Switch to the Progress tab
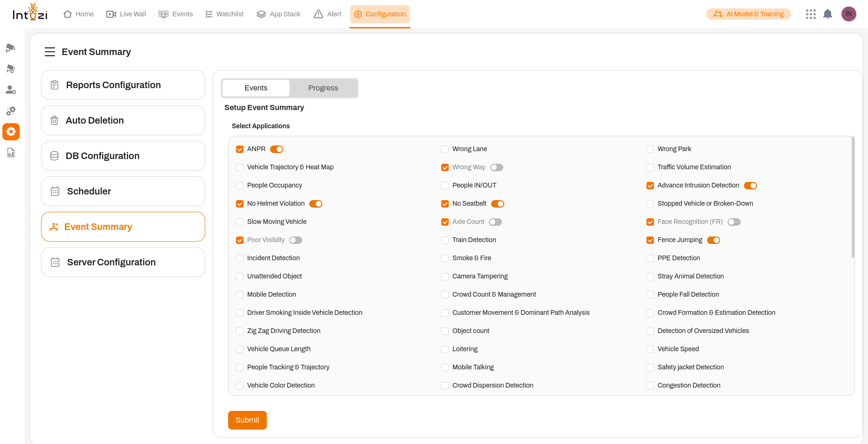Viewport: 868px width, 444px height. 323,88
